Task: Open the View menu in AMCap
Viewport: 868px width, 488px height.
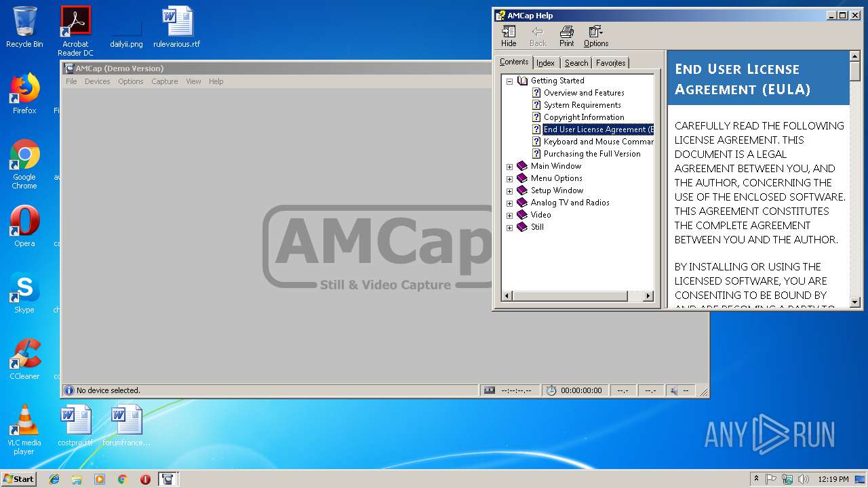Action: tap(193, 81)
